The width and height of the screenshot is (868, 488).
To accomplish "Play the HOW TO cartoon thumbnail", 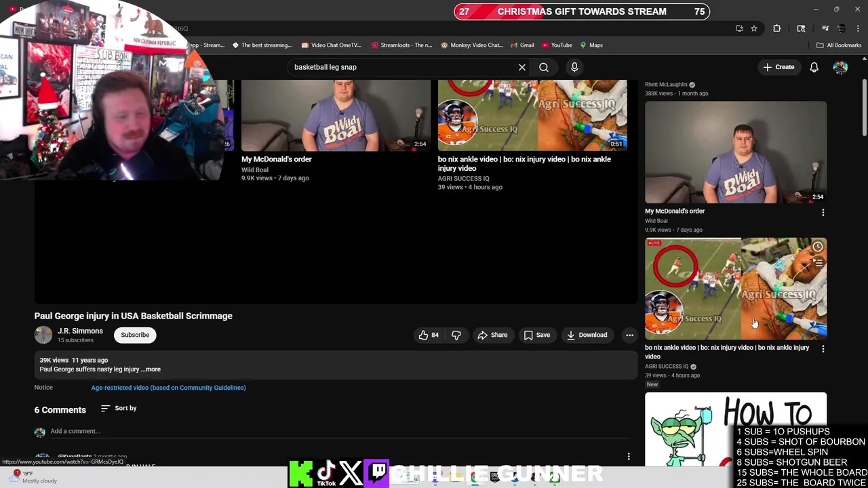I will tap(736, 429).
